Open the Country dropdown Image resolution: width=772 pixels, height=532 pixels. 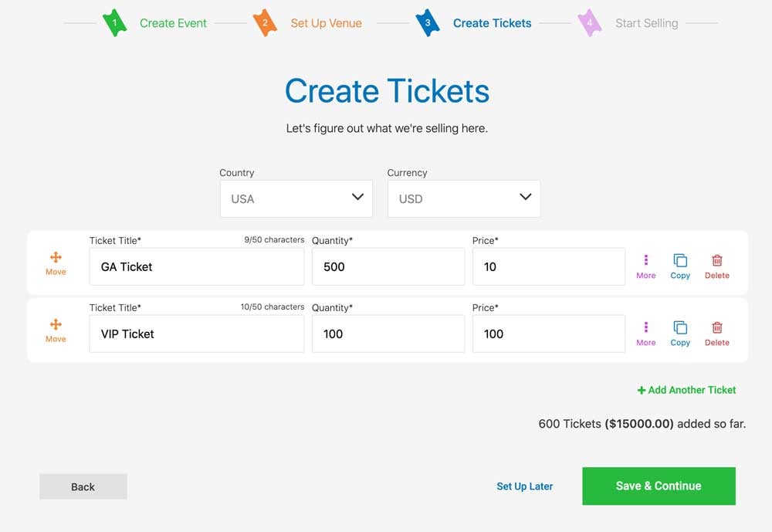point(296,198)
